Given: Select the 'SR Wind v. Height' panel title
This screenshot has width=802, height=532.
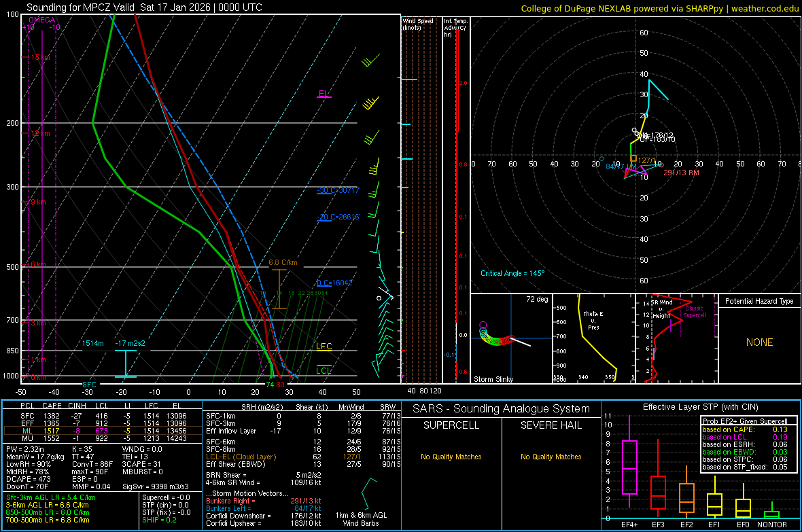Looking at the screenshot, I should pos(661,309).
